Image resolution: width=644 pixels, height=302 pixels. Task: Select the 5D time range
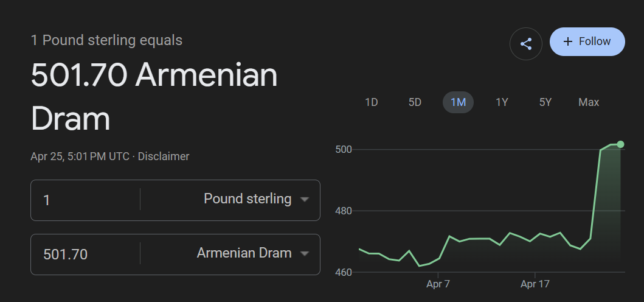point(415,102)
